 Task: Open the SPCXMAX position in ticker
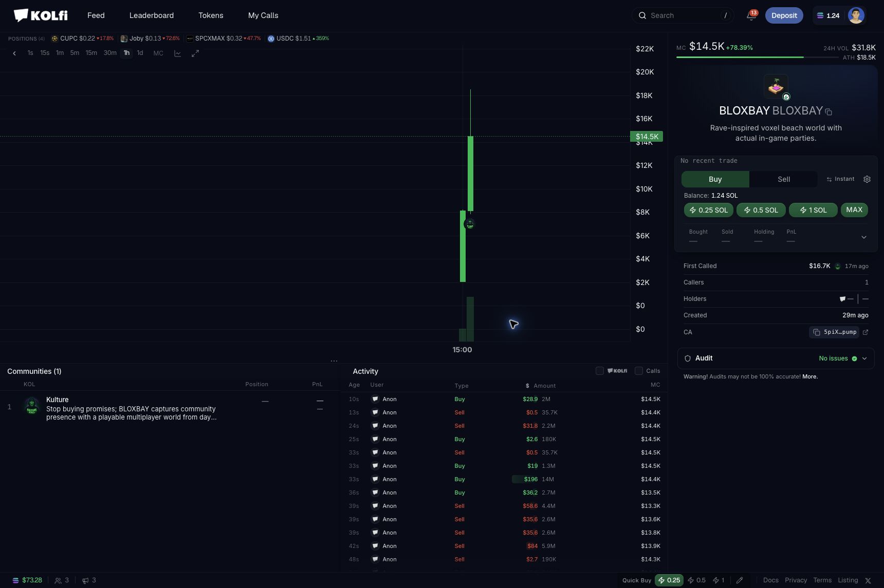[x=224, y=39]
